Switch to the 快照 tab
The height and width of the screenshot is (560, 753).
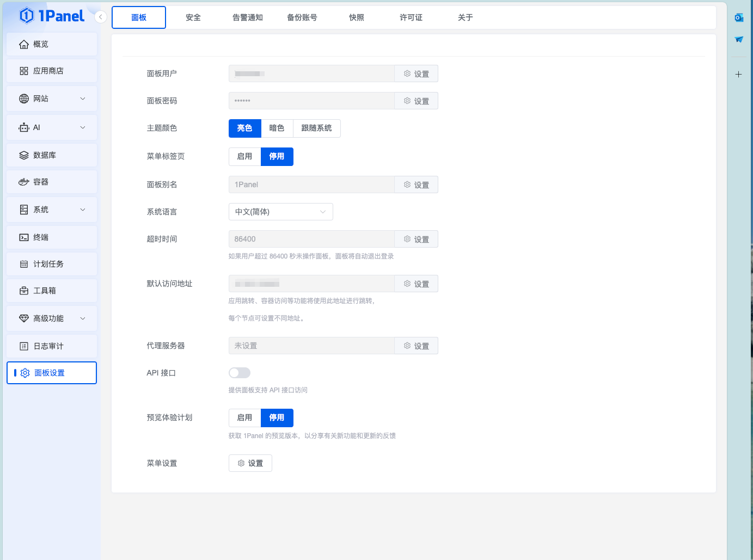coord(357,17)
